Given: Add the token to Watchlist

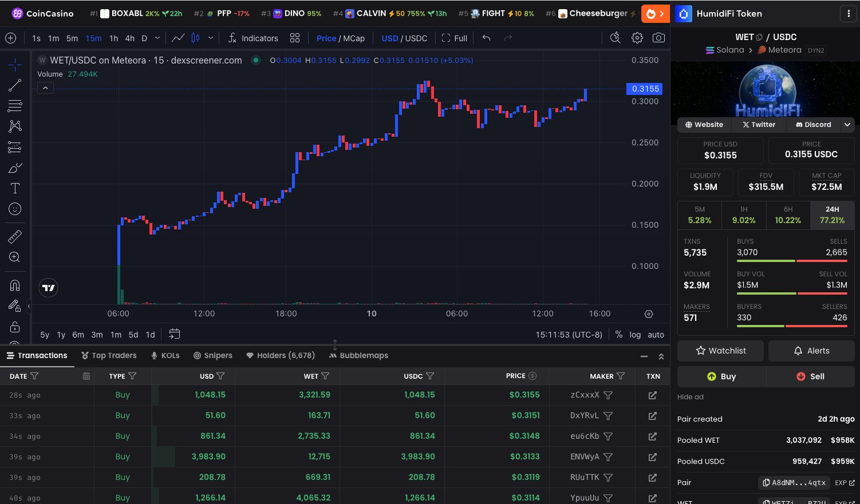Looking at the screenshot, I should point(720,351).
